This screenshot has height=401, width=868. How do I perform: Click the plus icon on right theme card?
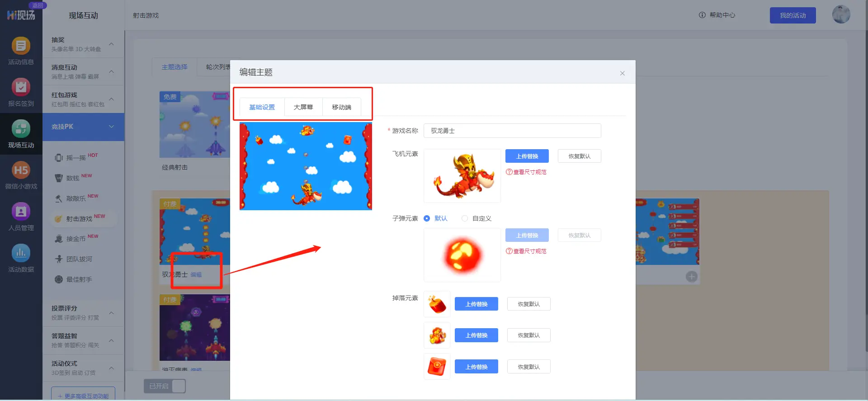point(691,277)
